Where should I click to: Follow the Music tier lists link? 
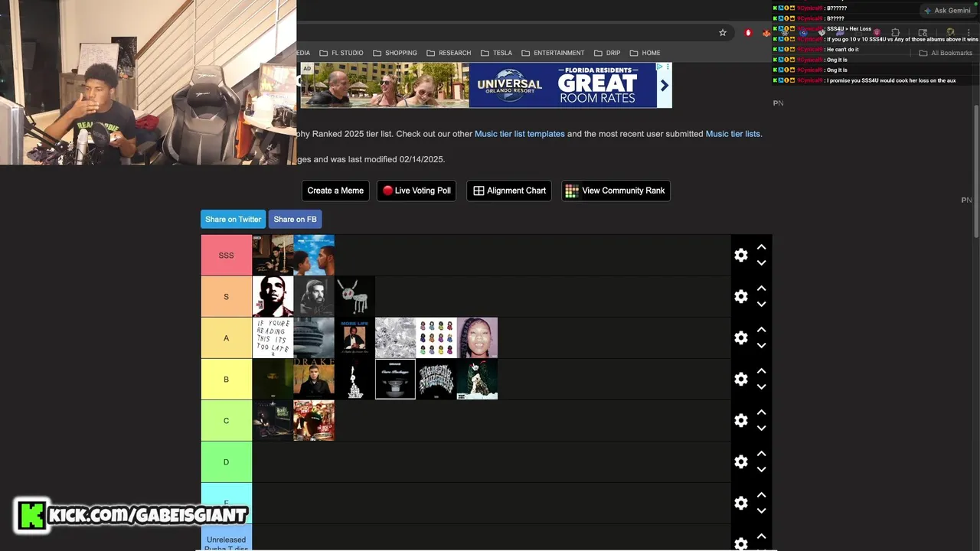click(x=733, y=134)
